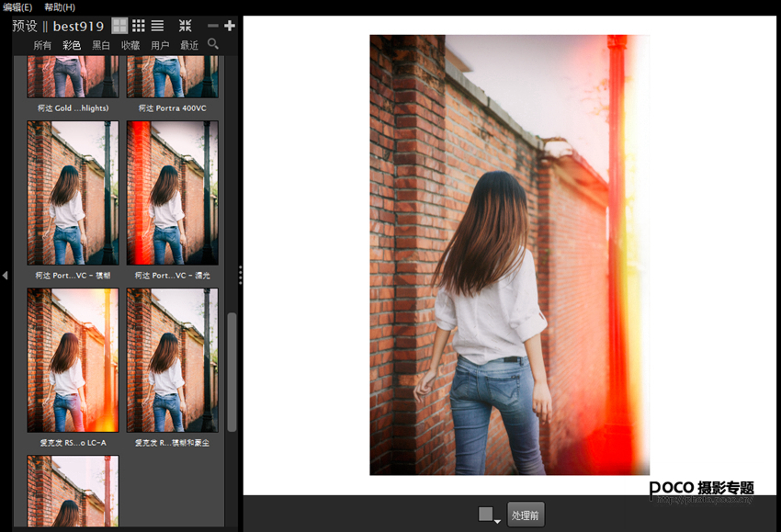Switch presets to list view

point(157,26)
